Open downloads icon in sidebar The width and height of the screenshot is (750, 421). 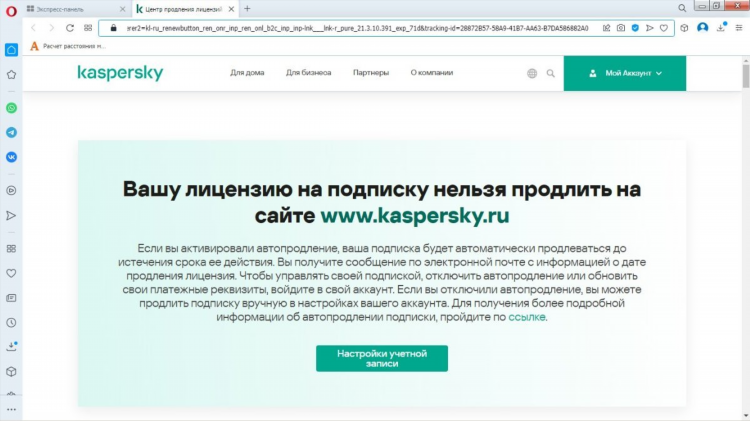point(11,346)
